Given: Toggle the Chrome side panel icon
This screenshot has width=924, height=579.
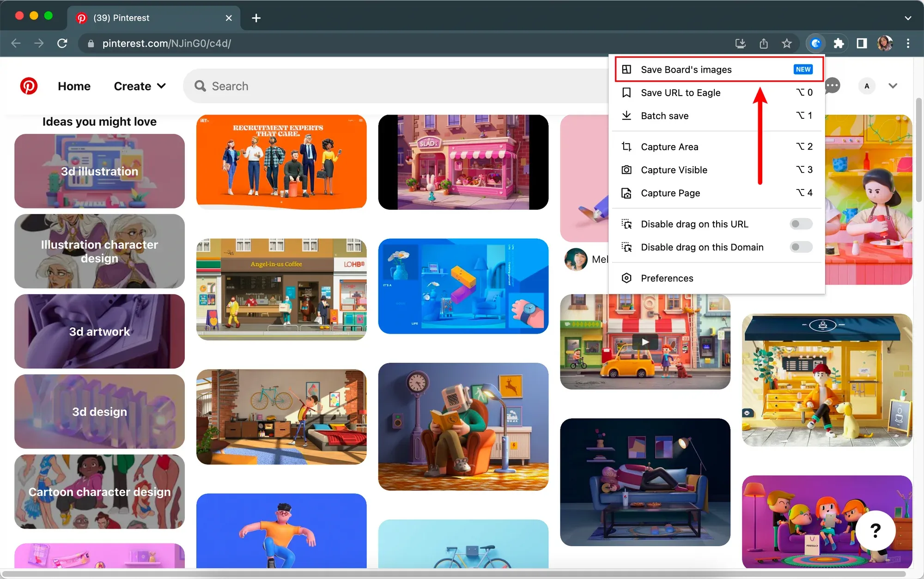Looking at the screenshot, I should click(x=862, y=43).
